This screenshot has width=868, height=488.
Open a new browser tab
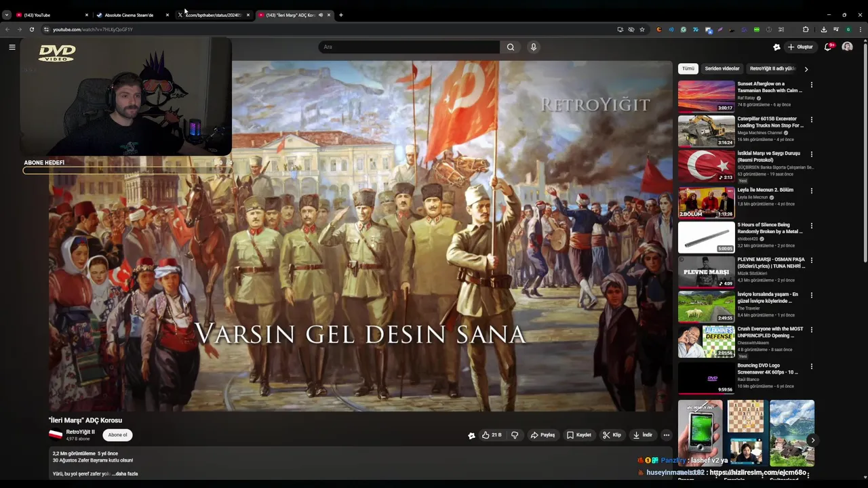[341, 15]
